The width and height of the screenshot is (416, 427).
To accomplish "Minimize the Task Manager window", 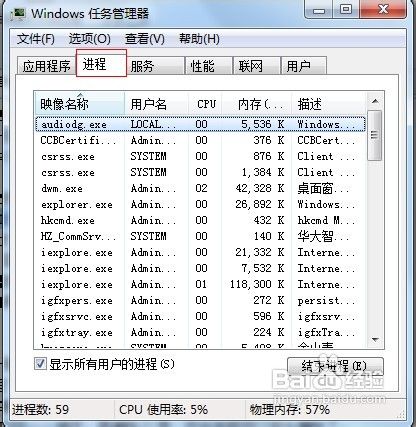I will click(319, 10).
